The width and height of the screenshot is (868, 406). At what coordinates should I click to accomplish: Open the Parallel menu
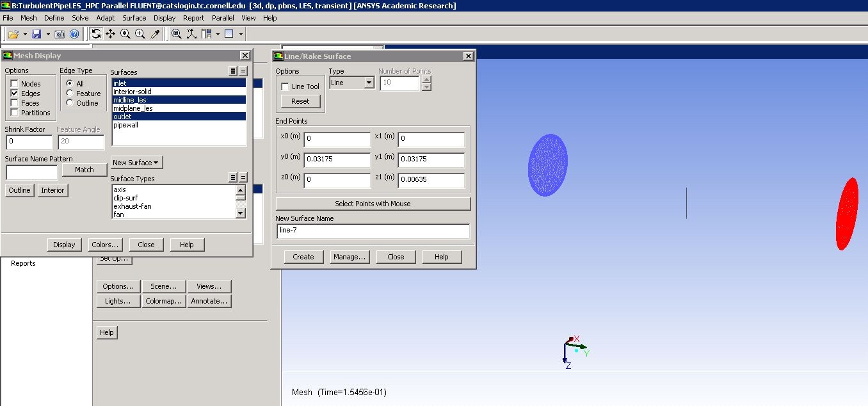coord(223,18)
